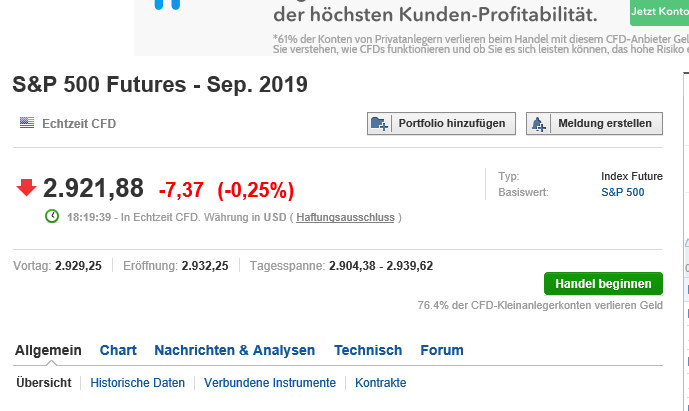Click the red down arrow price indicator

tap(26, 188)
